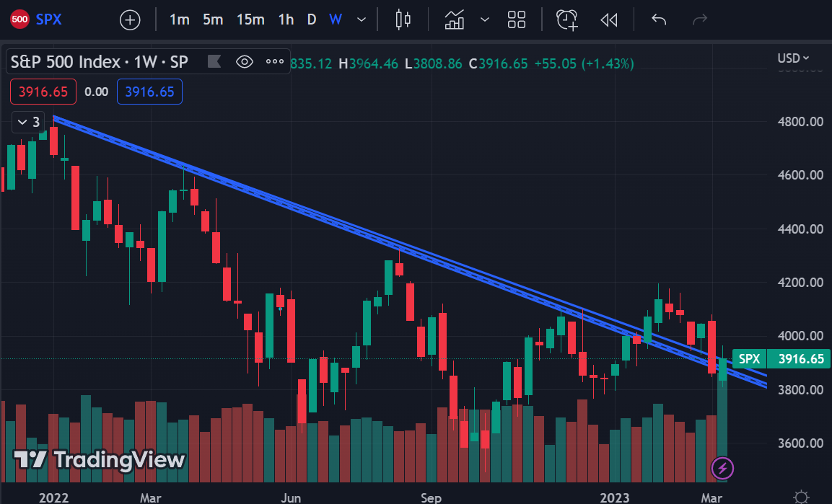This screenshot has height=504, width=832.
Task: Switch to the 15m timeframe
Action: click(250, 19)
